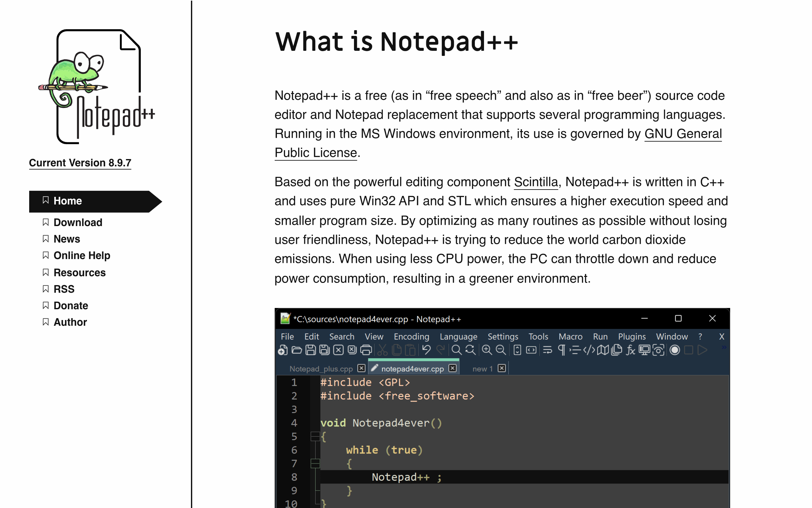Open the Plugins menu

632,337
